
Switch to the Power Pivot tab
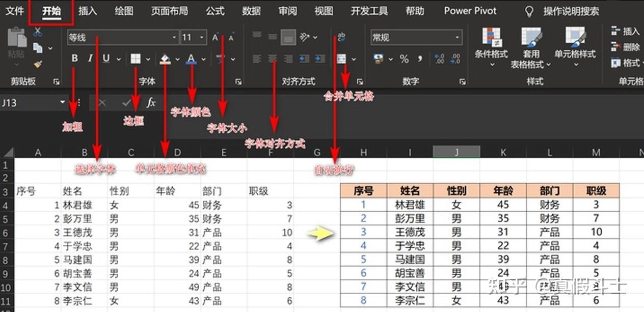click(x=470, y=11)
